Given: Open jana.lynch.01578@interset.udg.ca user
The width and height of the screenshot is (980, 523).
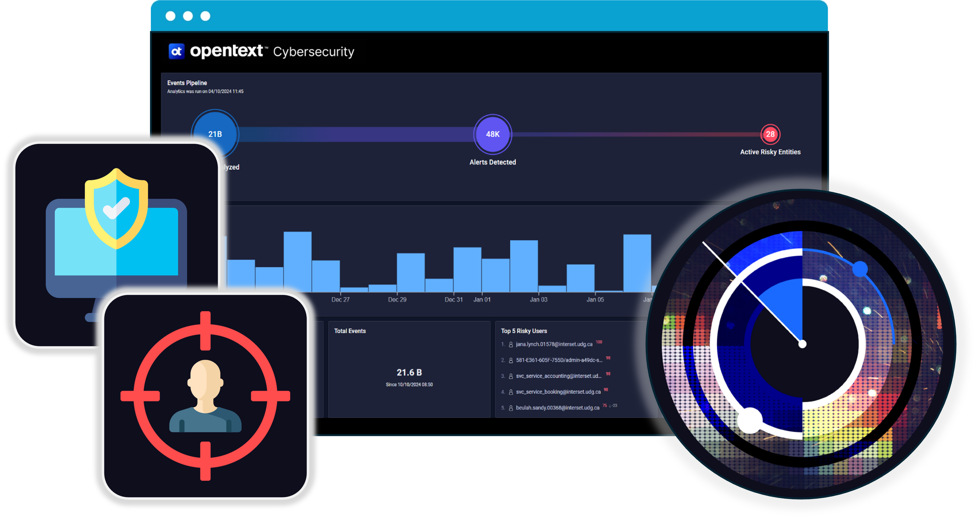Looking at the screenshot, I should (x=554, y=344).
